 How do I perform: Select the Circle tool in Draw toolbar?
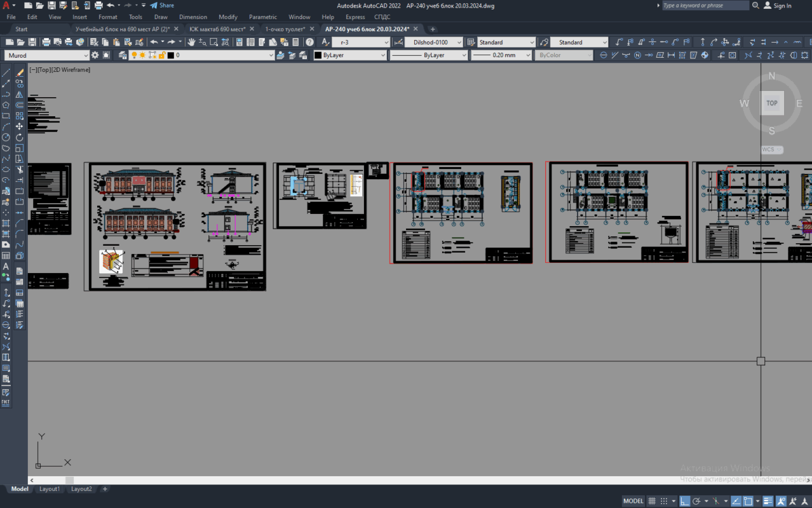6,137
